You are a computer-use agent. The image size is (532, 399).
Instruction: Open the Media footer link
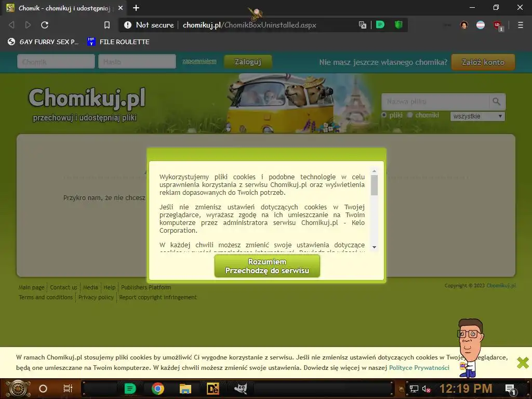(90, 287)
